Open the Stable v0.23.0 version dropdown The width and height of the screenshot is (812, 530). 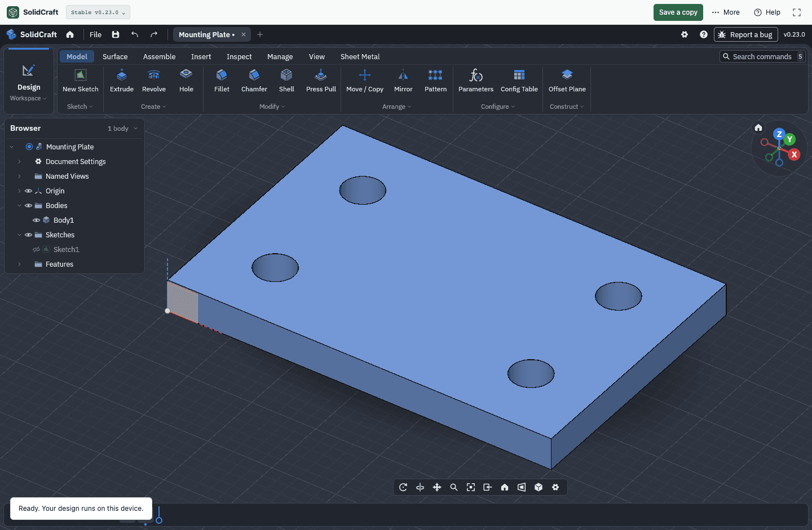(x=98, y=12)
